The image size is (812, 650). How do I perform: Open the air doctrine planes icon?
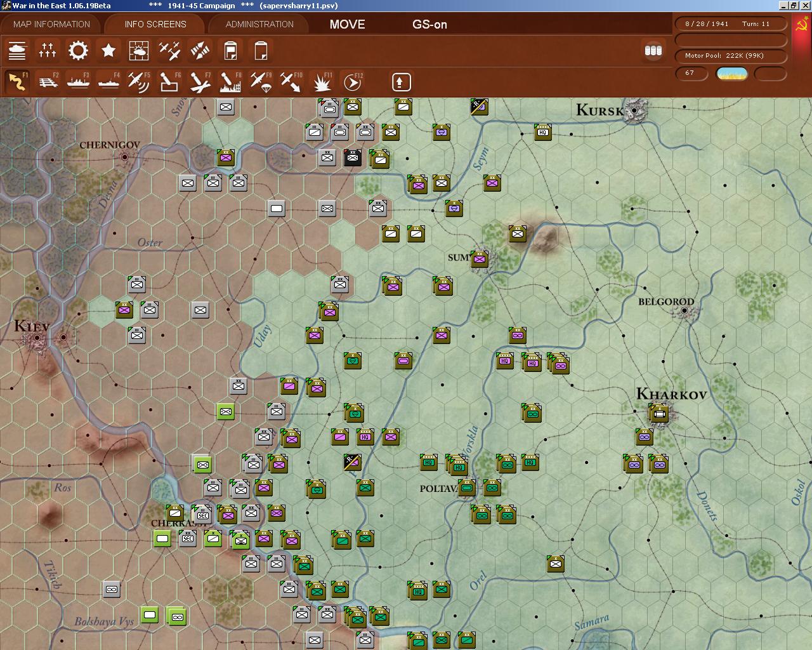pyautogui.click(x=169, y=51)
